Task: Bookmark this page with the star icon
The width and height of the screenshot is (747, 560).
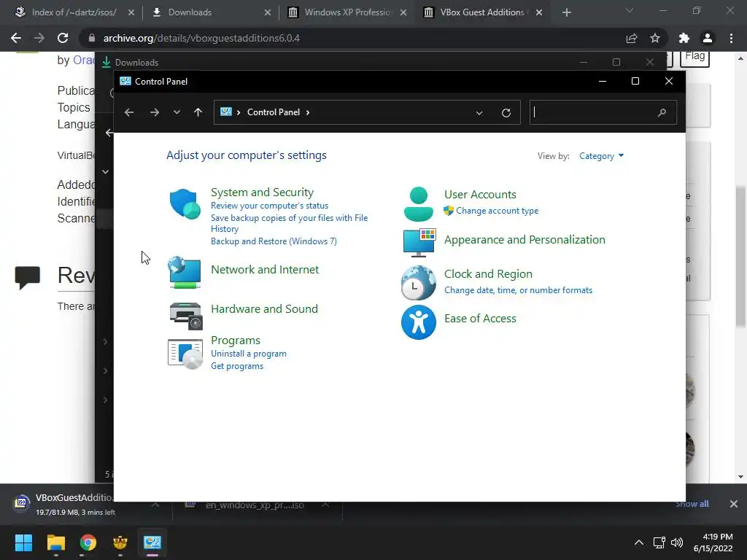Action: click(655, 38)
